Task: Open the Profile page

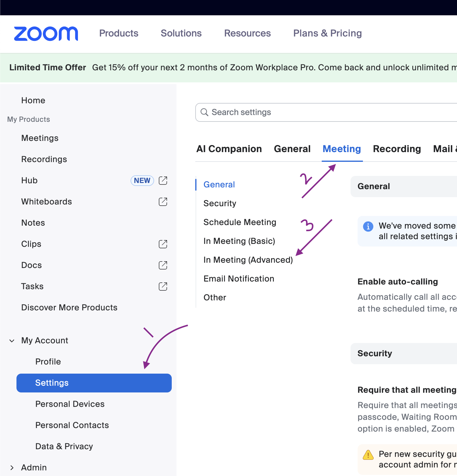Action: click(x=48, y=362)
